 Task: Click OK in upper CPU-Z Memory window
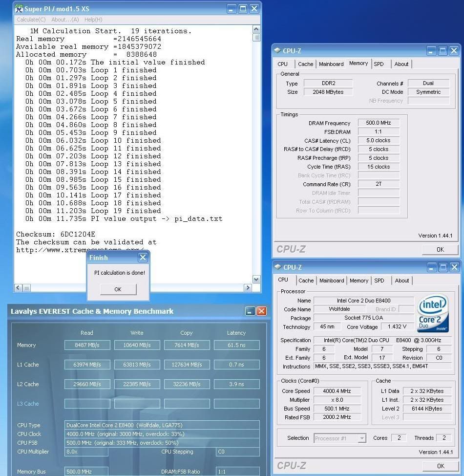tap(440, 250)
